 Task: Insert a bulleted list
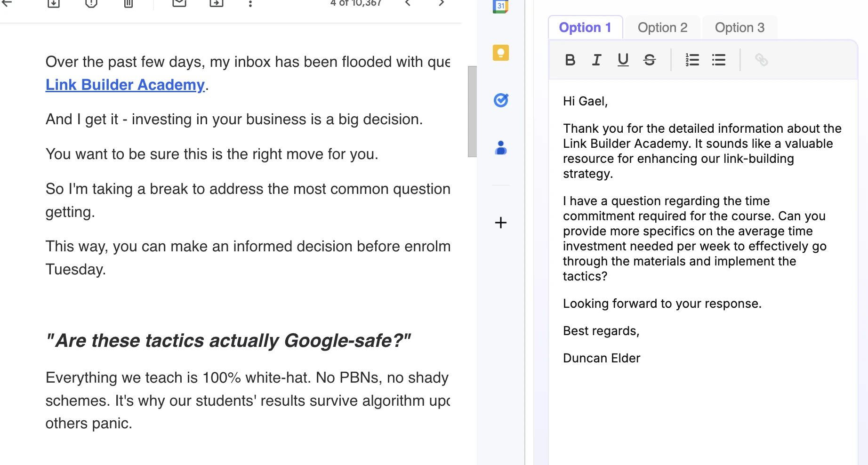click(x=718, y=60)
